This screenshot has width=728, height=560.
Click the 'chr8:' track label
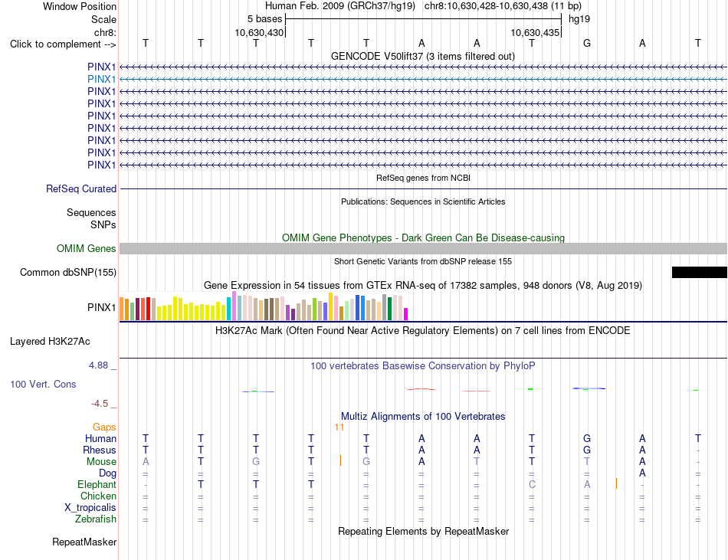coord(105,32)
